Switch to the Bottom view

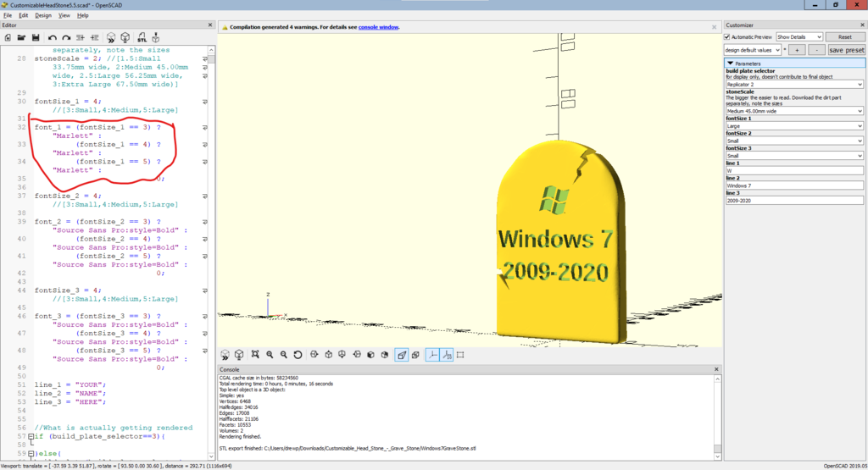[x=342, y=355]
